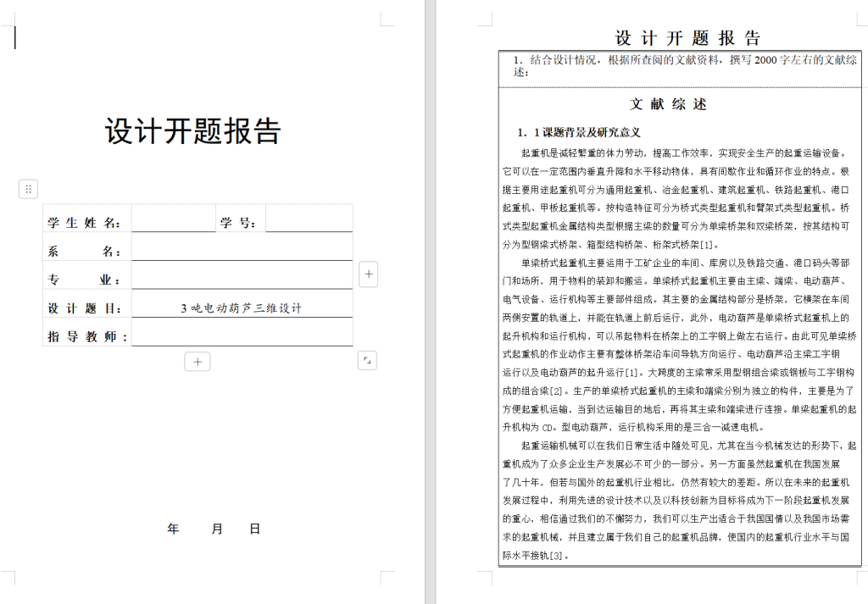Click the empty field next to 学生姓名
The width and height of the screenshot is (868, 604).
tap(174, 222)
